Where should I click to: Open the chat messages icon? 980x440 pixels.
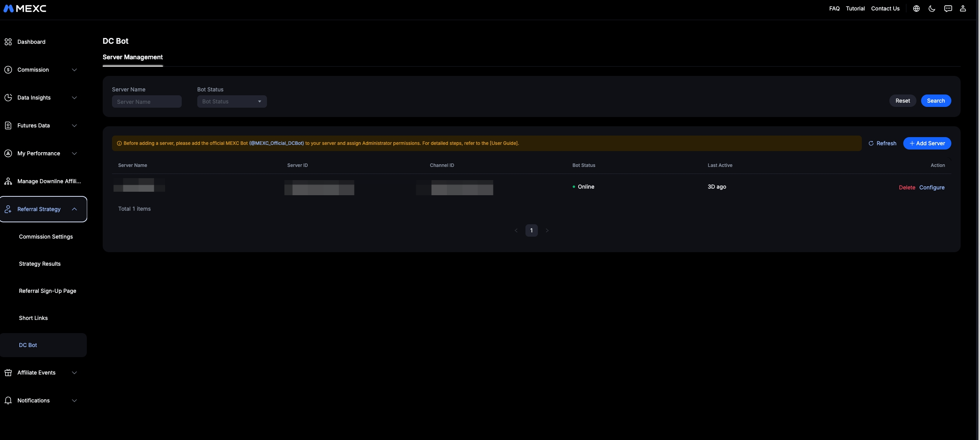pos(948,9)
